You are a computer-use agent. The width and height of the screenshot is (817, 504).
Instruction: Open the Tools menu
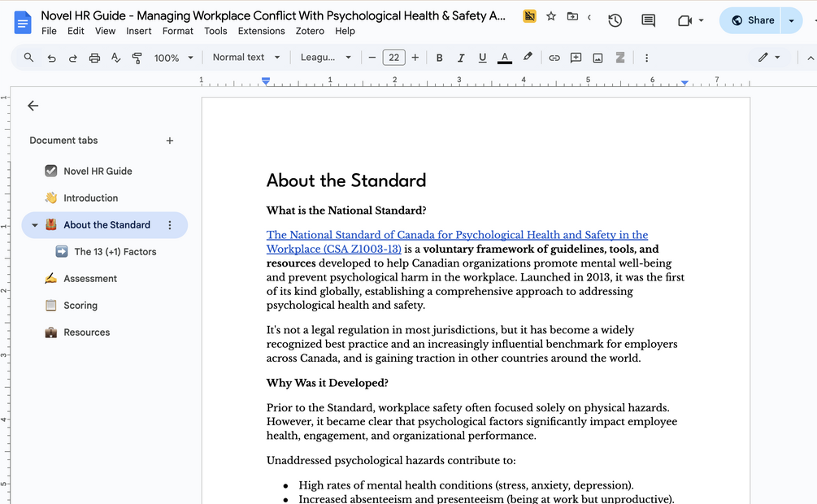coord(215,31)
